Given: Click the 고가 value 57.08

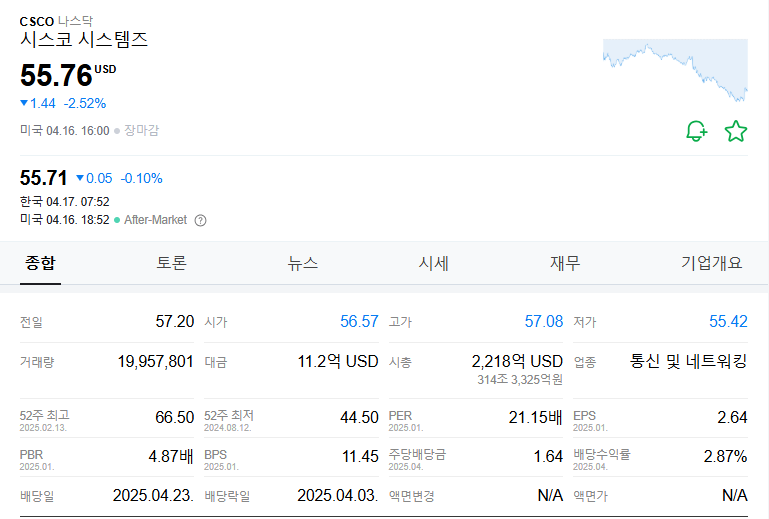Looking at the screenshot, I should click(543, 321).
